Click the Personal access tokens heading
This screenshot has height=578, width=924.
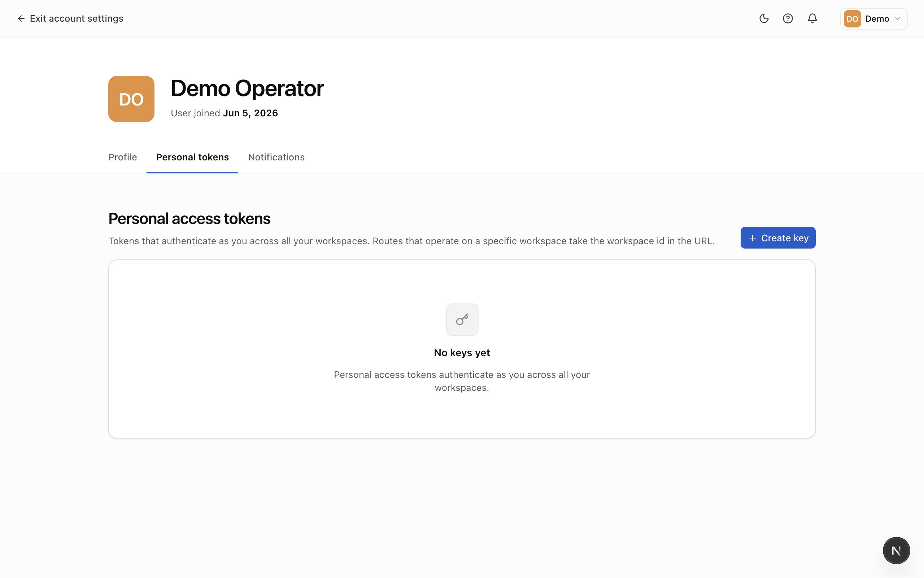pos(189,219)
